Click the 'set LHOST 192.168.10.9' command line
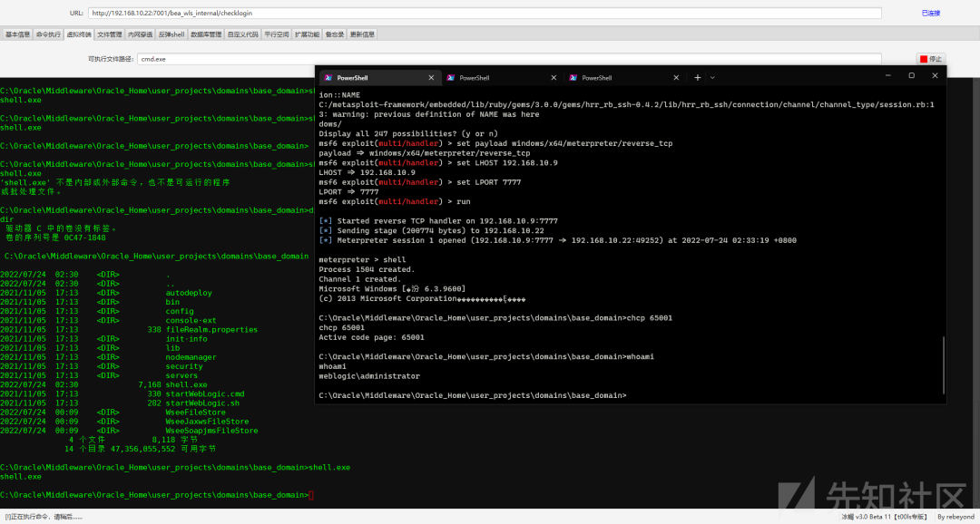Screen dimensions: 980x524 coord(438,162)
